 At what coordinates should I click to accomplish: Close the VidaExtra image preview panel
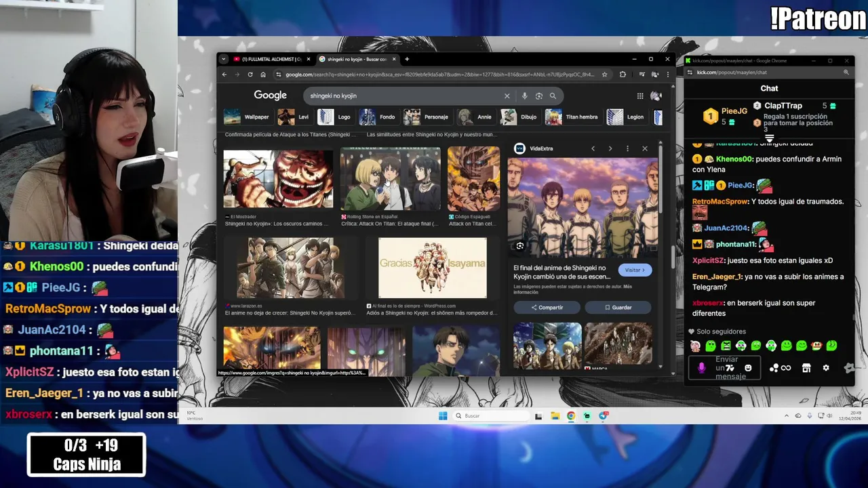[645, 148]
